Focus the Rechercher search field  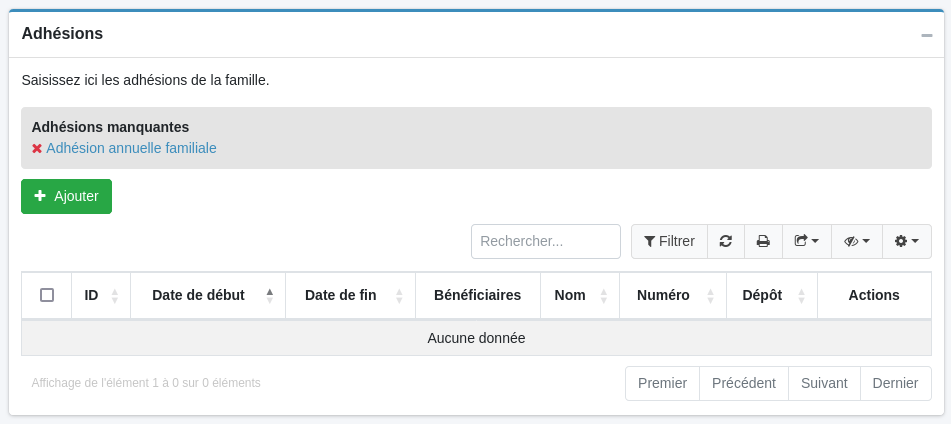pyautogui.click(x=546, y=241)
